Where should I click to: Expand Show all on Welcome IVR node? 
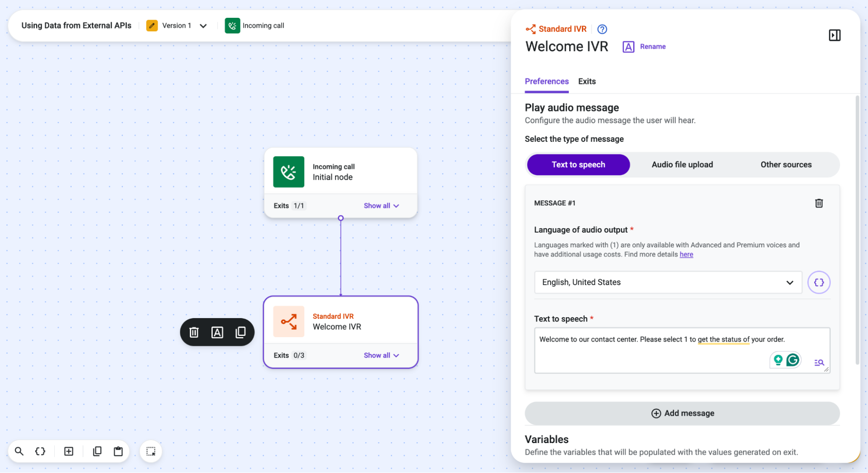[x=381, y=355]
